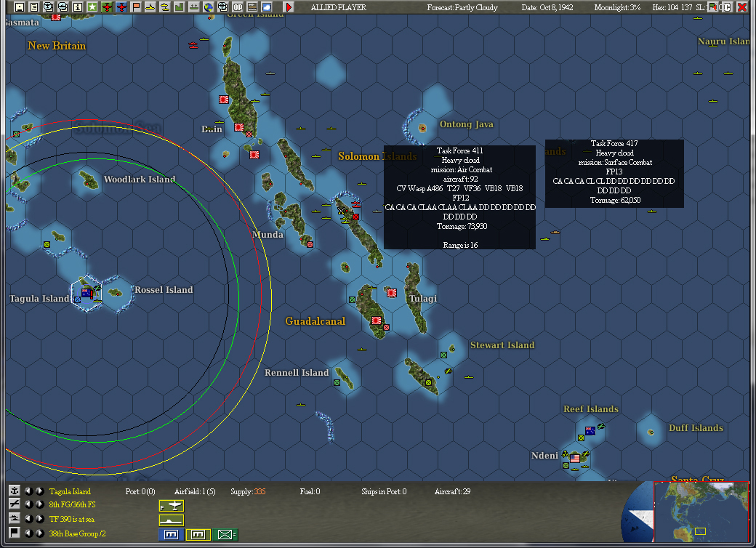The width and height of the screenshot is (756, 548).
Task: Go to next base using Tagula Island right arrow
Action: coord(40,491)
